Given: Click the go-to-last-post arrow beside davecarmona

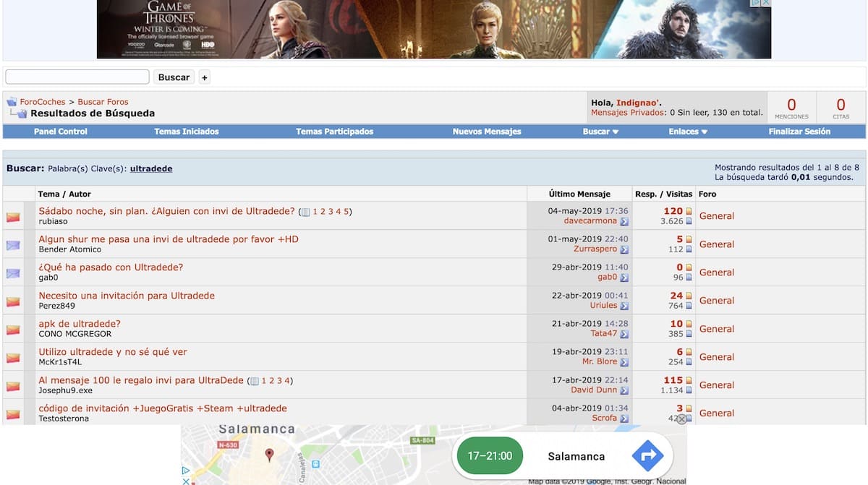Looking at the screenshot, I should [x=624, y=221].
